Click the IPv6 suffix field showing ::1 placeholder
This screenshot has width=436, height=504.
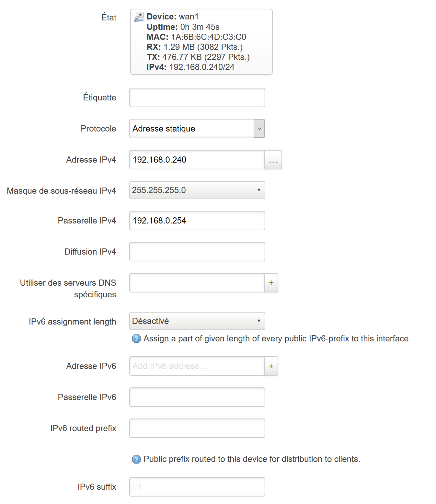197,487
